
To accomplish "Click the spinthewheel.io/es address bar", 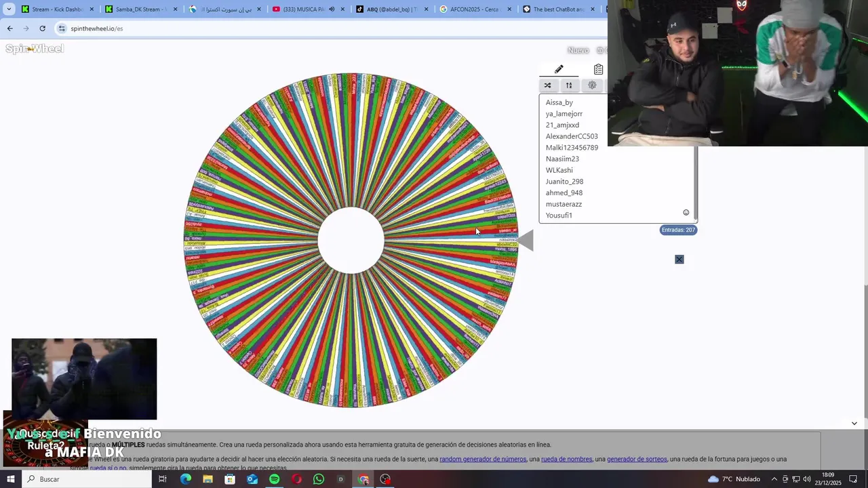I will pos(332,28).
